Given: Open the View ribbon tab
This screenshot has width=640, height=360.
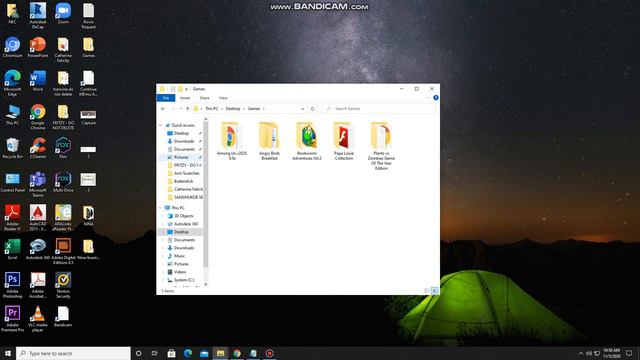Looking at the screenshot, I should pyautogui.click(x=223, y=98).
